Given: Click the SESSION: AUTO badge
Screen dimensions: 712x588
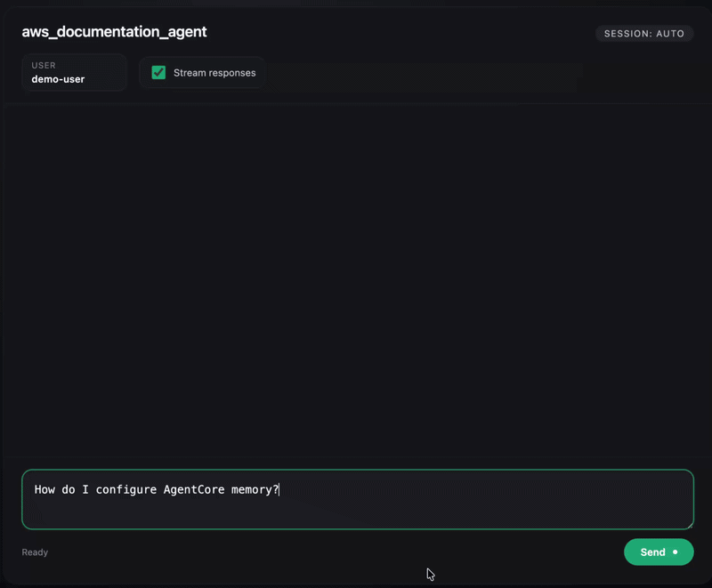Looking at the screenshot, I should point(643,34).
